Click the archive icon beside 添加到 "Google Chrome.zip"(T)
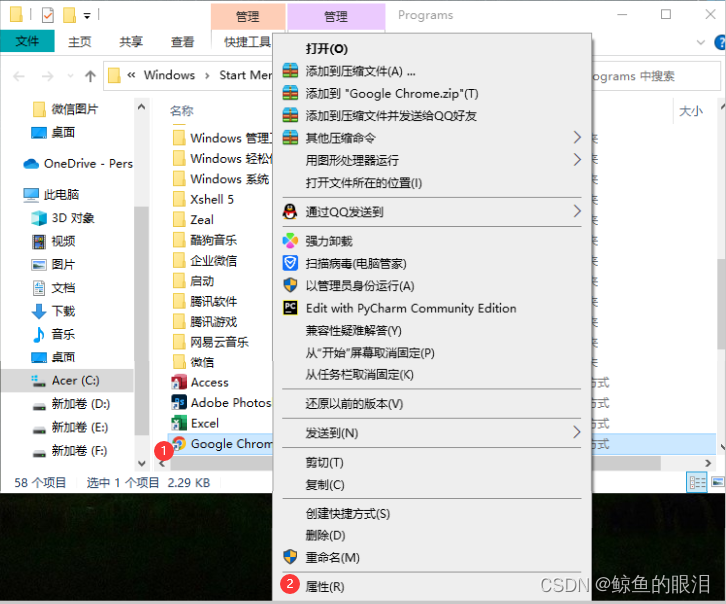The width and height of the screenshot is (726, 604). point(290,93)
